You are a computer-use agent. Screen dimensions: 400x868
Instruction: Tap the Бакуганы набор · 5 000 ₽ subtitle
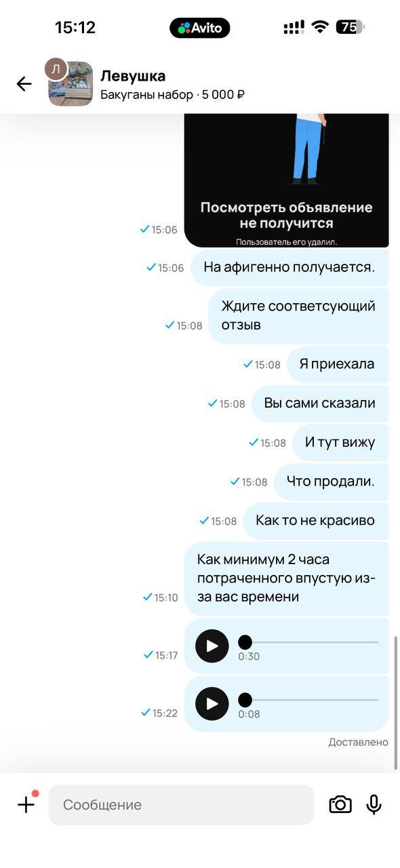click(x=172, y=95)
